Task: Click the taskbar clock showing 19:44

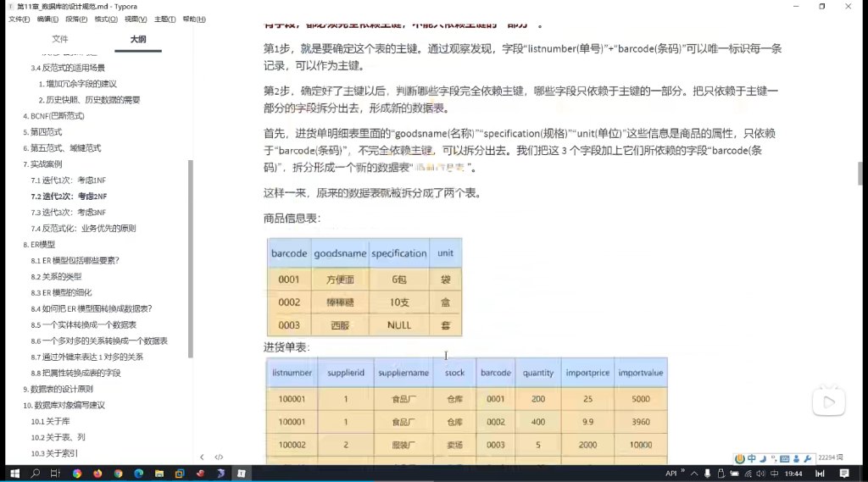Action: coord(793,474)
